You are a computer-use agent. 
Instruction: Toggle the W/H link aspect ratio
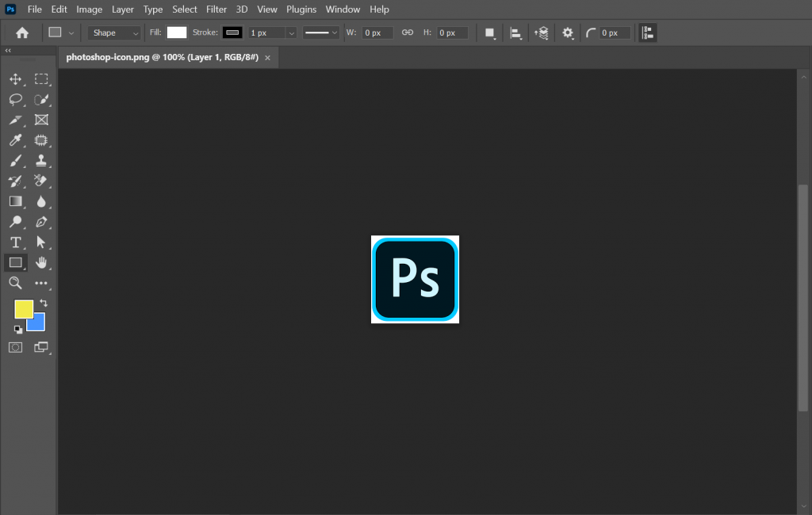pyautogui.click(x=408, y=32)
